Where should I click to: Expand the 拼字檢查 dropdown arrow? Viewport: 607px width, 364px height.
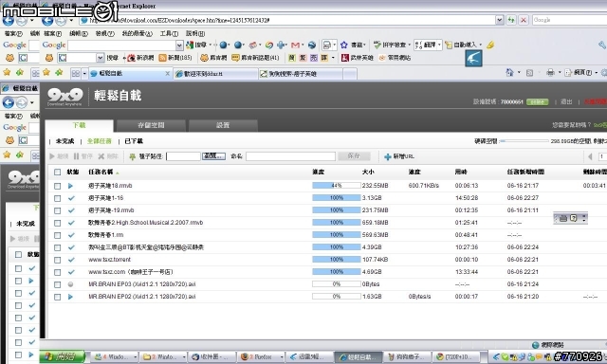click(409, 45)
